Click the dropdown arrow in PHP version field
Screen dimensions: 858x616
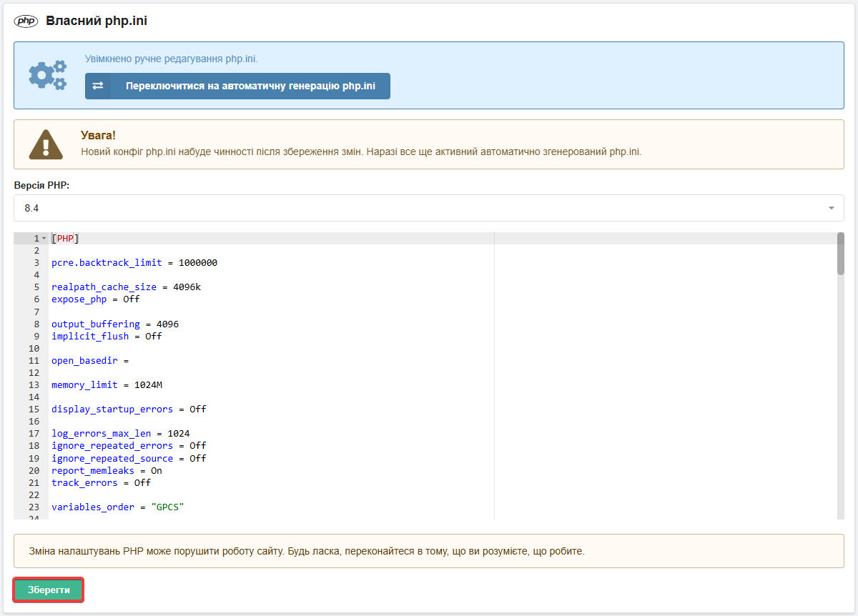pyautogui.click(x=831, y=208)
